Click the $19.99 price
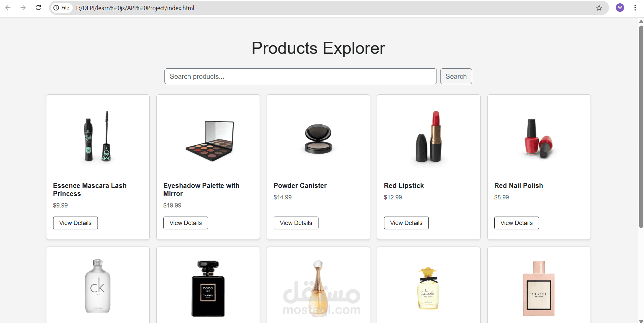Viewport: 644px width, 323px height. point(172,205)
